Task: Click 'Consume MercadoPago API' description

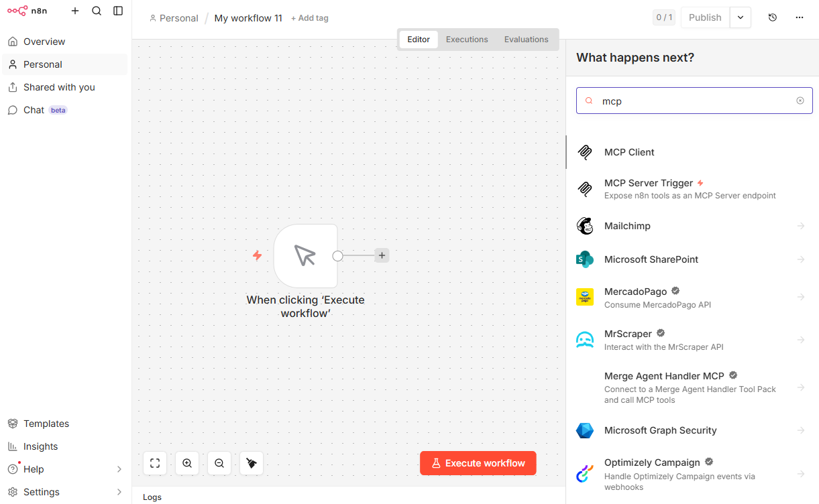Action: click(x=657, y=305)
